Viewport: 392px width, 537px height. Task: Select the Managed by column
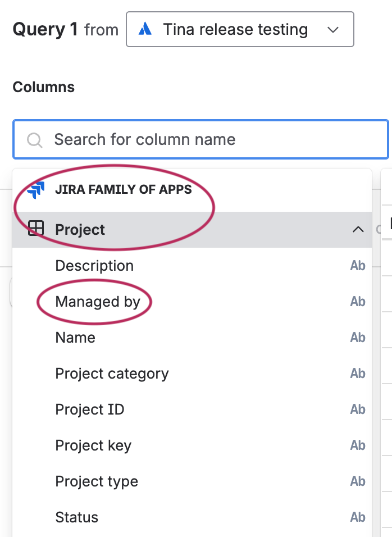tap(98, 302)
